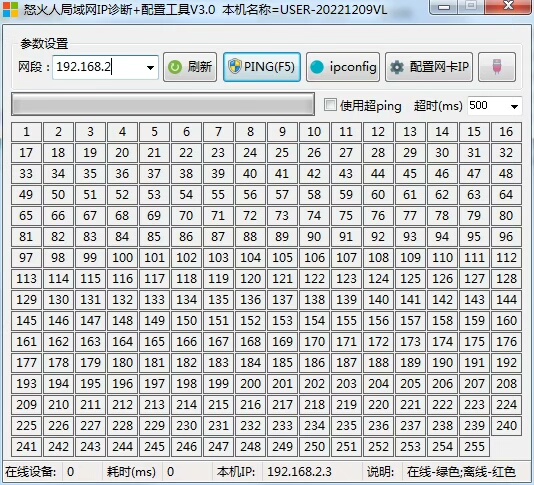Click IP cell number 150

coord(187,321)
